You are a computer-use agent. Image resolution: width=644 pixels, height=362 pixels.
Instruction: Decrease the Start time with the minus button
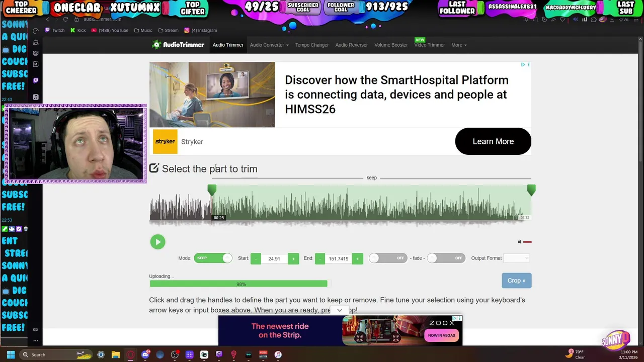tap(256, 258)
